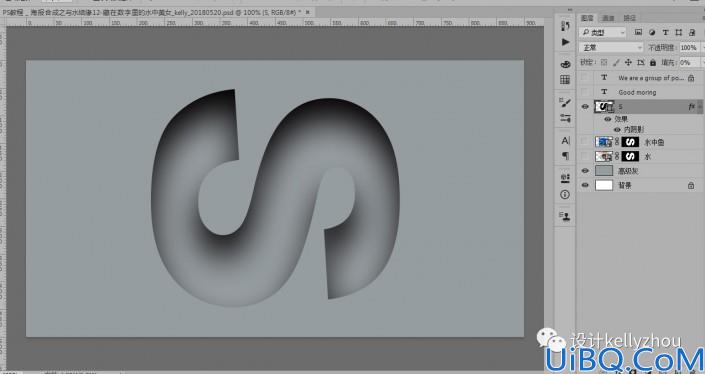
Task: Filter layers by type layer icon
Action: click(x=665, y=32)
